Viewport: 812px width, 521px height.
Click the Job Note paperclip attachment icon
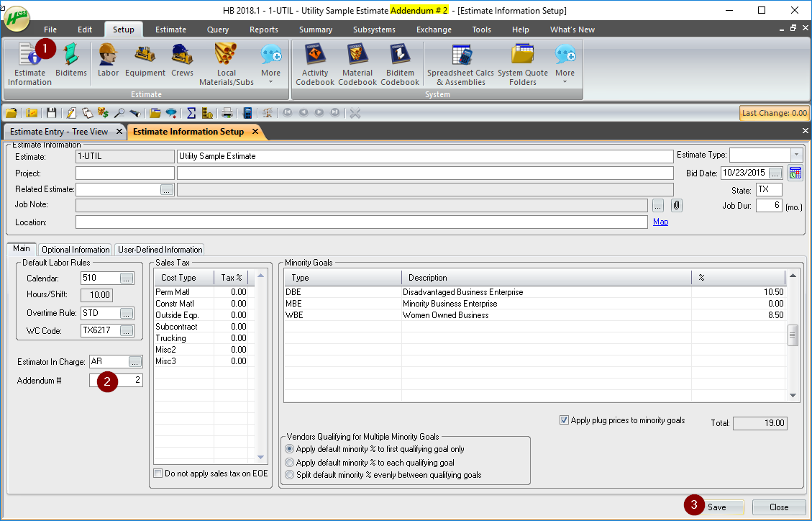676,206
